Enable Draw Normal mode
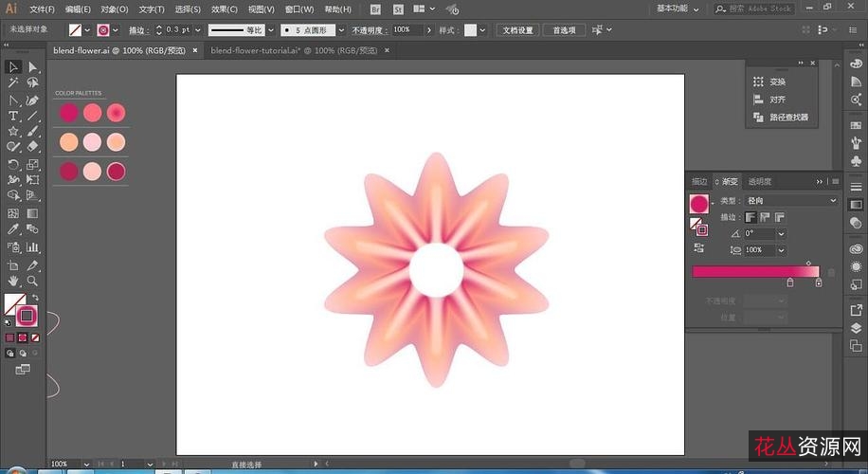 [10, 353]
